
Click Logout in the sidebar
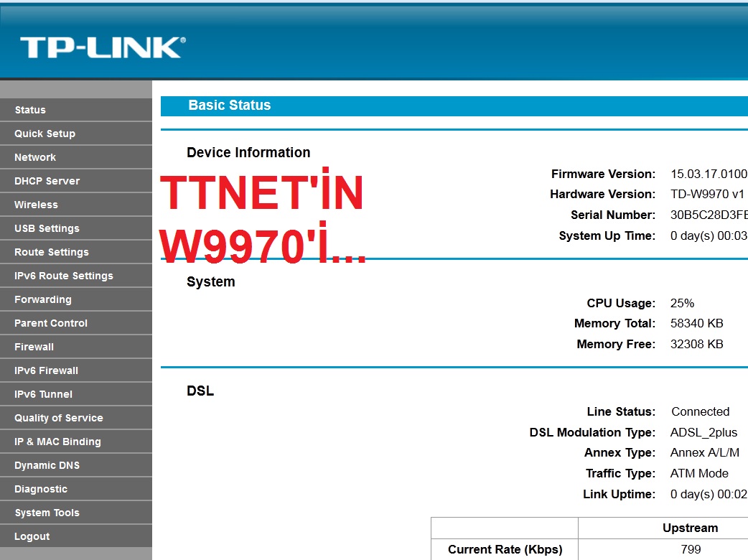click(76, 536)
